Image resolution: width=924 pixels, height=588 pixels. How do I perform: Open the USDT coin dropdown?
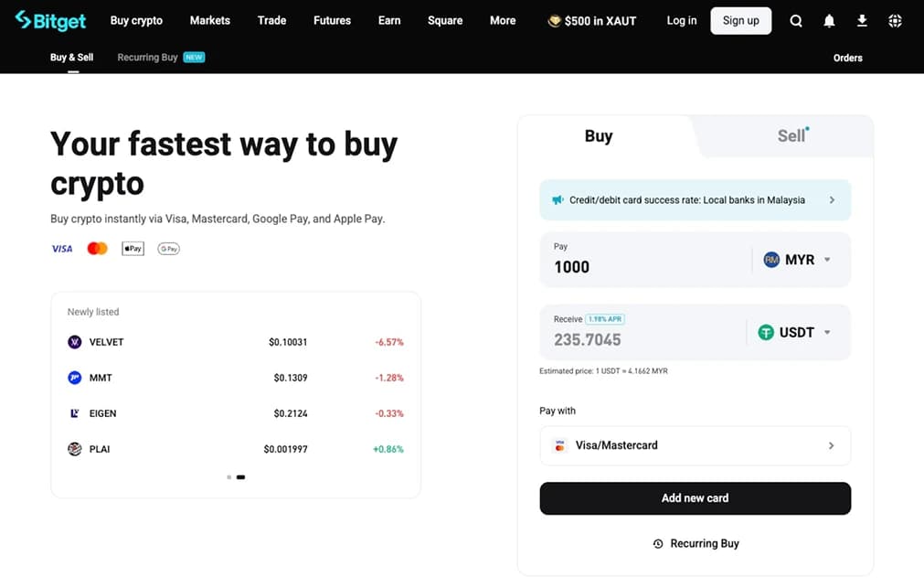[x=795, y=333]
